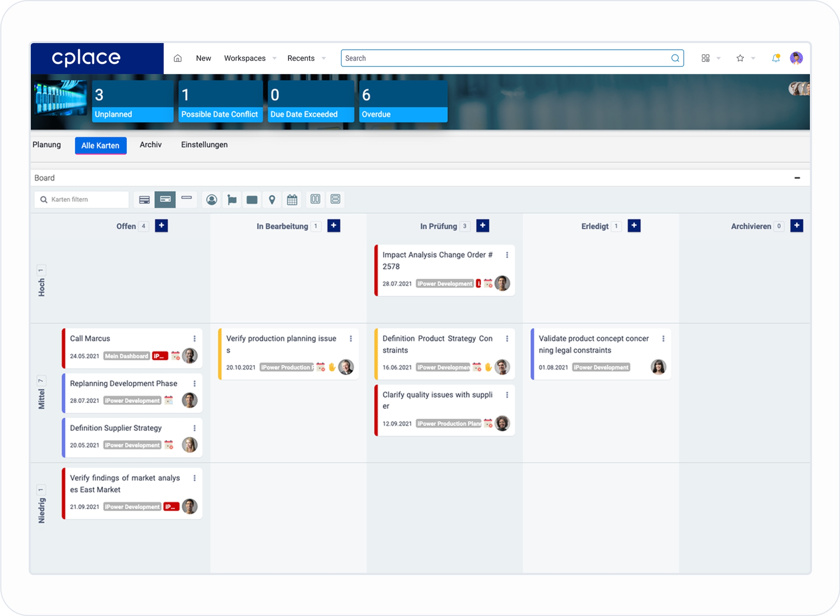Switch to detailed card view
Image resolution: width=840 pixels, height=616 pixels.
[144, 200]
